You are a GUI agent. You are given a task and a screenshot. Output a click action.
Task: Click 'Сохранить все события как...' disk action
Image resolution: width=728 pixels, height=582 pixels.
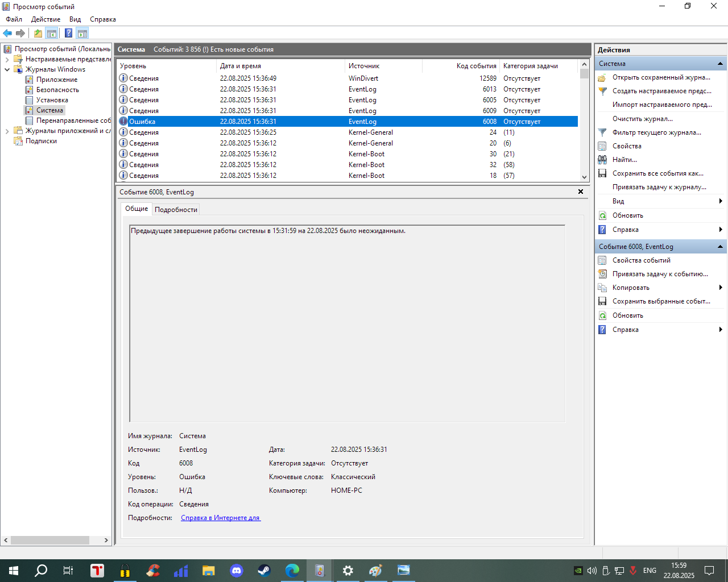(x=657, y=173)
